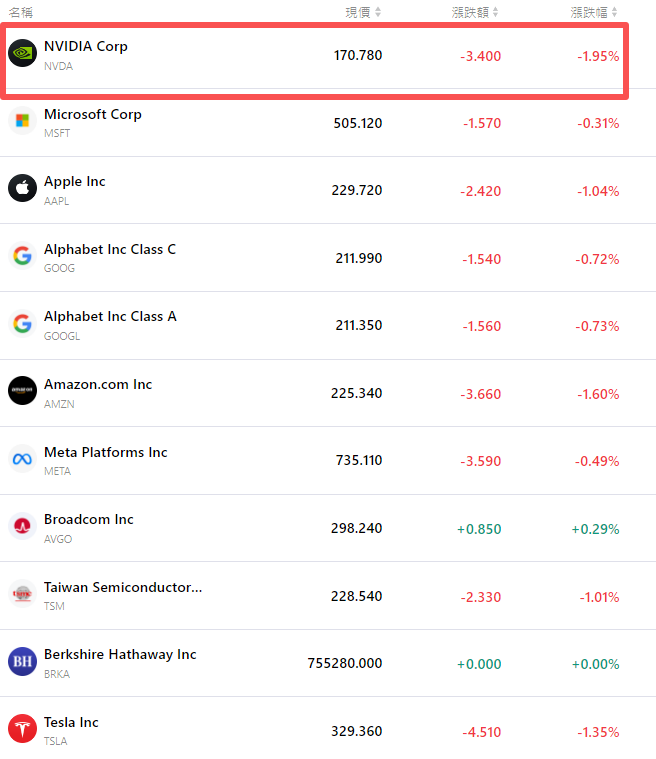Screen dimensions: 656x759
Task: Click Berkshire Hathaway price 755280.000
Action: [345, 663]
